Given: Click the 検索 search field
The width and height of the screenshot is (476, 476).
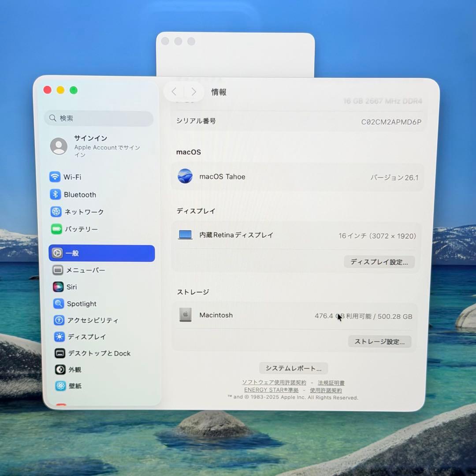Looking at the screenshot, I should [99, 118].
